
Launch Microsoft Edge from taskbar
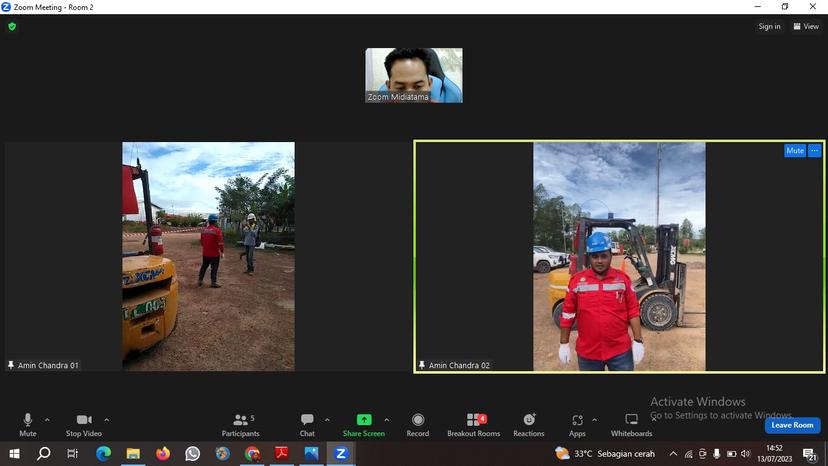coord(103,453)
